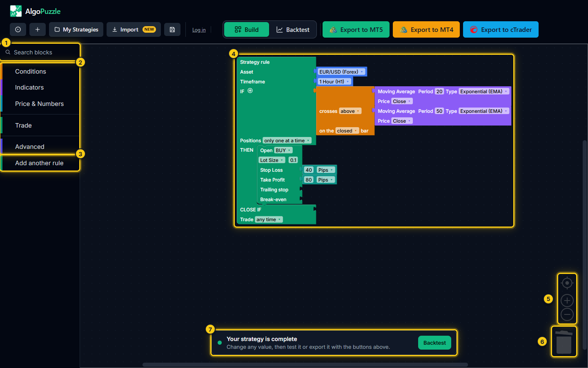Open the Trade any time dropdown

pos(269,220)
